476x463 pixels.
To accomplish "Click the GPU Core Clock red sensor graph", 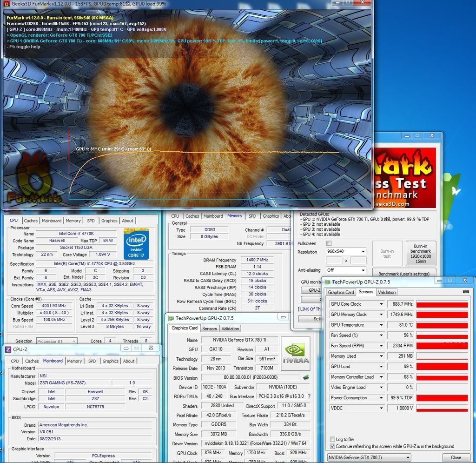I will click(442, 304).
